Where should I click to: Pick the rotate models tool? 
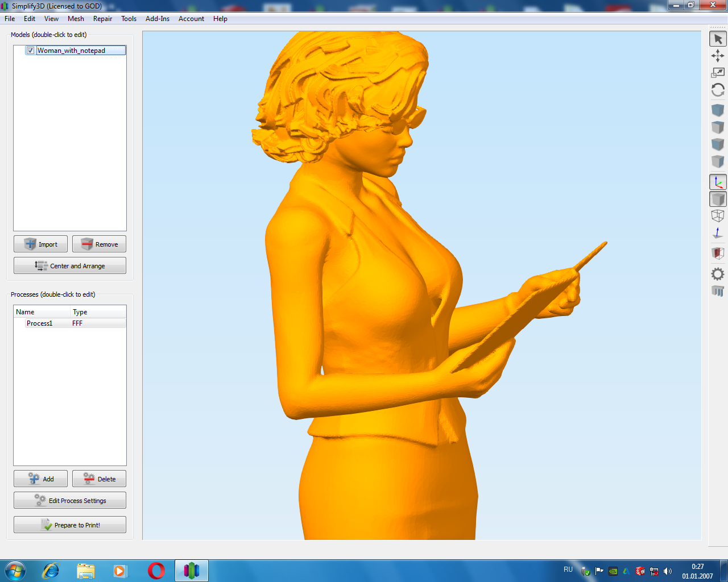[x=718, y=90]
